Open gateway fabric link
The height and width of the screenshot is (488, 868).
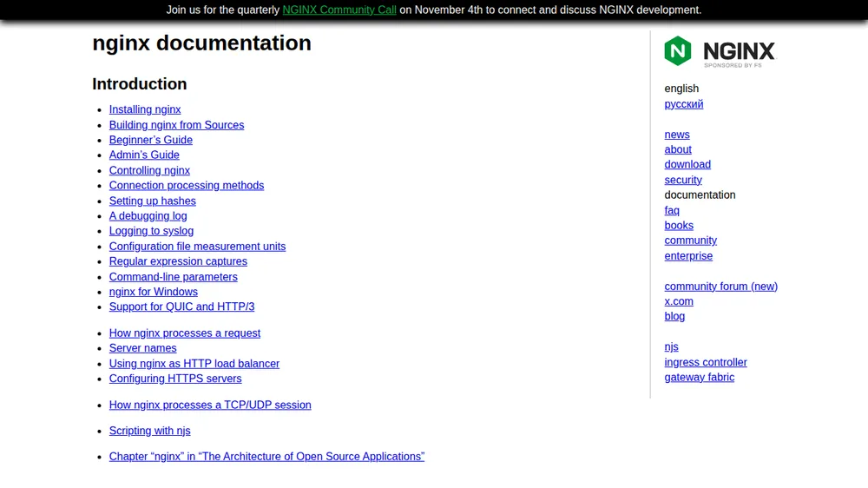[x=699, y=377]
